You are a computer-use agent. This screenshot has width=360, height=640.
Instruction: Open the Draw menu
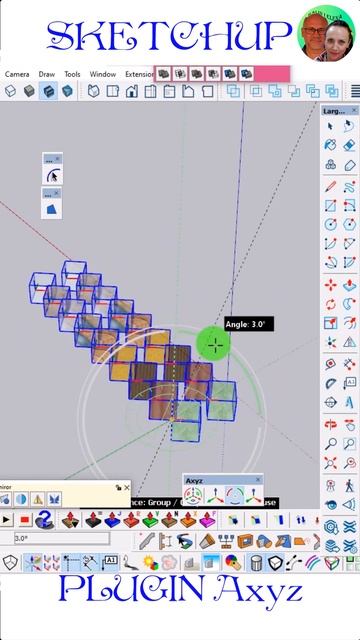point(47,74)
